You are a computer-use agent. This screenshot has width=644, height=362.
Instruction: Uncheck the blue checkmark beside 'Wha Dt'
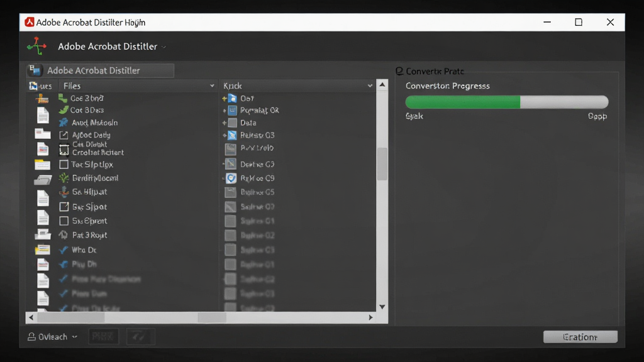[x=64, y=250]
